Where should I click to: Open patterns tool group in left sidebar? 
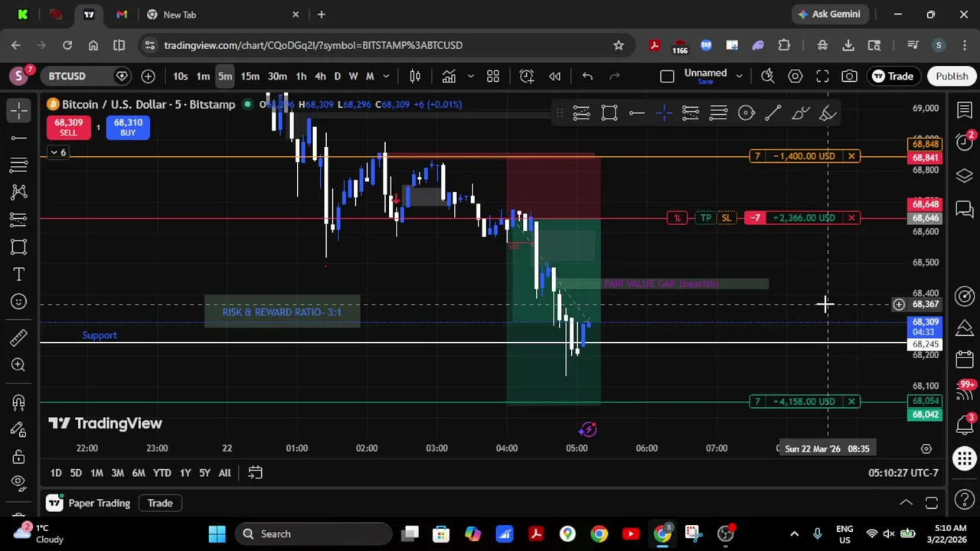coord(19,192)
